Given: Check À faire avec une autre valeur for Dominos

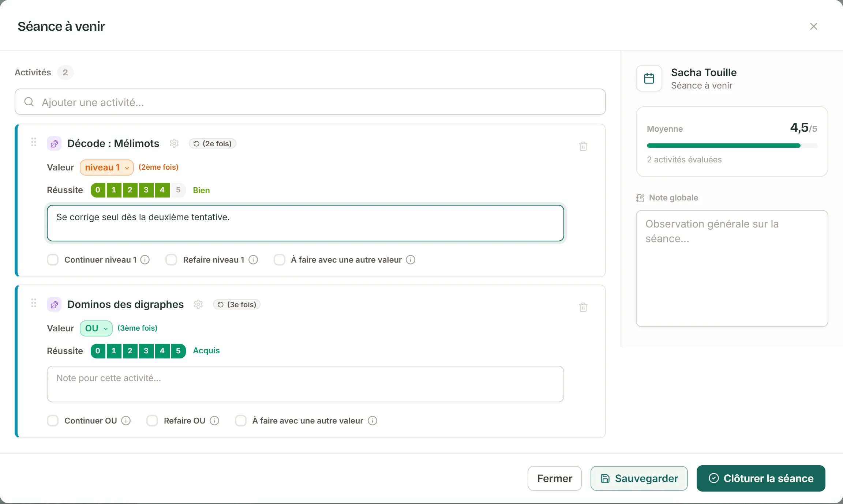Looking at the screenshot, I should click(241, 421).
